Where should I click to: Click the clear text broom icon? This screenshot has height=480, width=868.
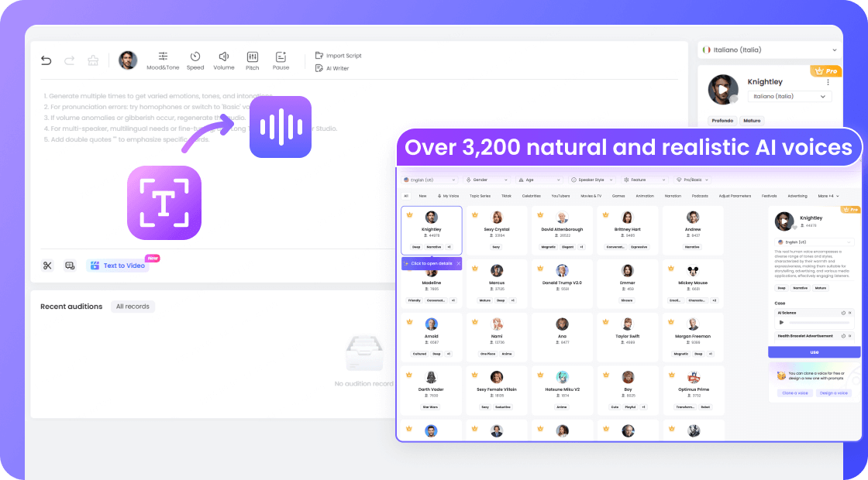pos(93,60)
